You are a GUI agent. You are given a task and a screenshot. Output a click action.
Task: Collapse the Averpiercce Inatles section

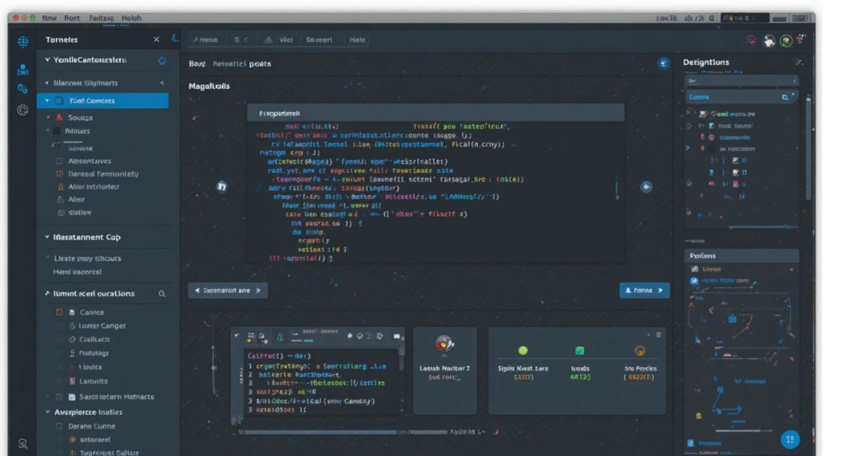(48, 413)
